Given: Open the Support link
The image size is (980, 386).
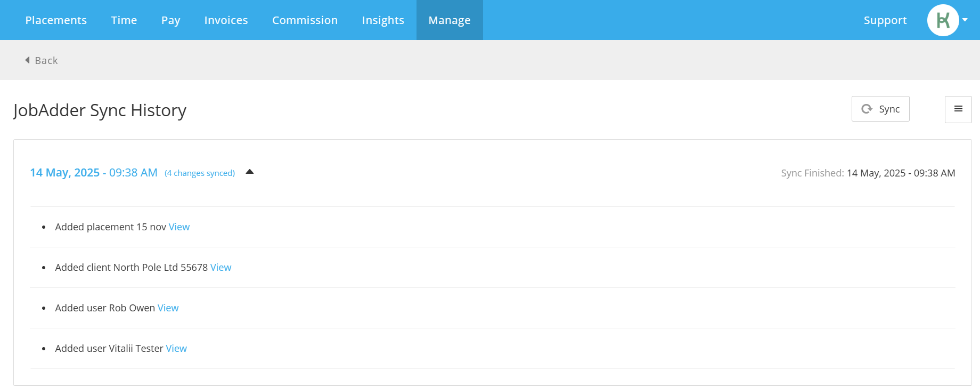Looking at the screenshot, I should point(885,20).
